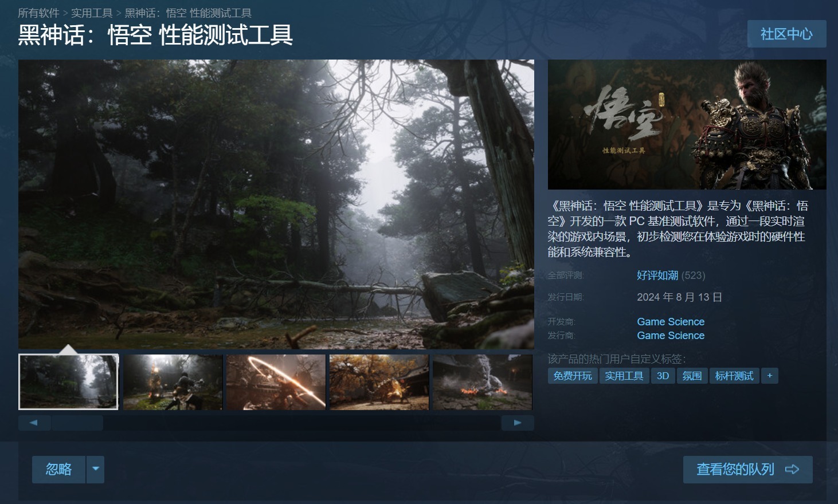Select the forest screenshot thumbnail

pos(68,382)
